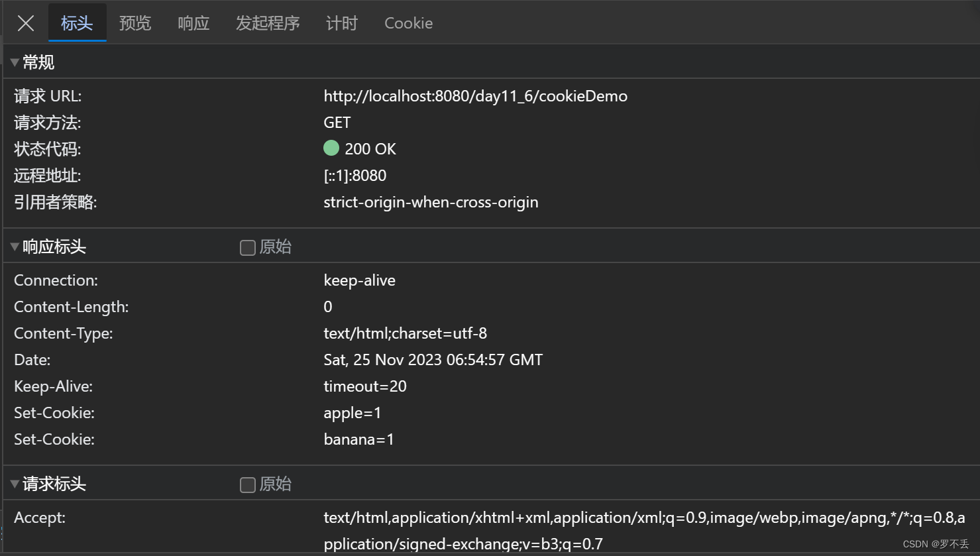
Task: Open the Cookie tab
Action: [x=409, y=23]
